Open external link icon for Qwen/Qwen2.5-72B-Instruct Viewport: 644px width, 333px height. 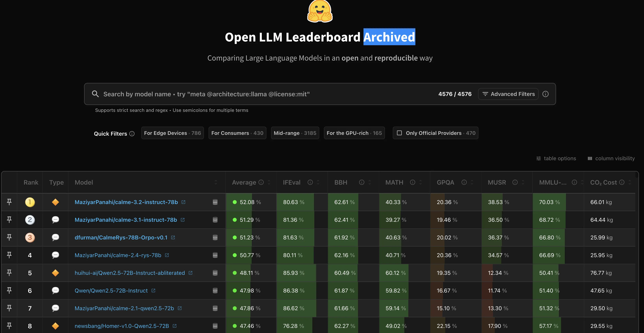[x=153, y=291]
